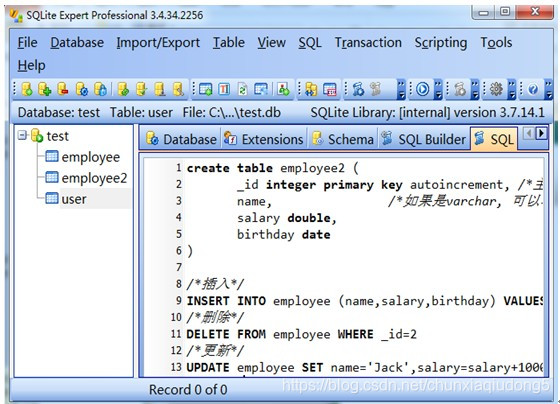Click the page icon with green refresh arrows
The image size is (560, 404).
pos(242,89)
